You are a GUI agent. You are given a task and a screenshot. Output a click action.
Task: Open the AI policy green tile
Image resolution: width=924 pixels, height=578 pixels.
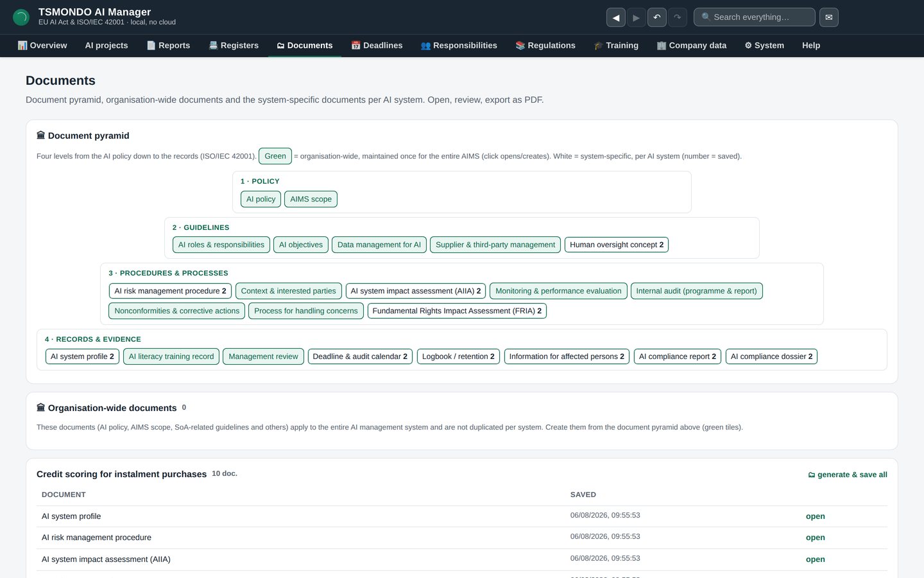click(x=261, y=199)
